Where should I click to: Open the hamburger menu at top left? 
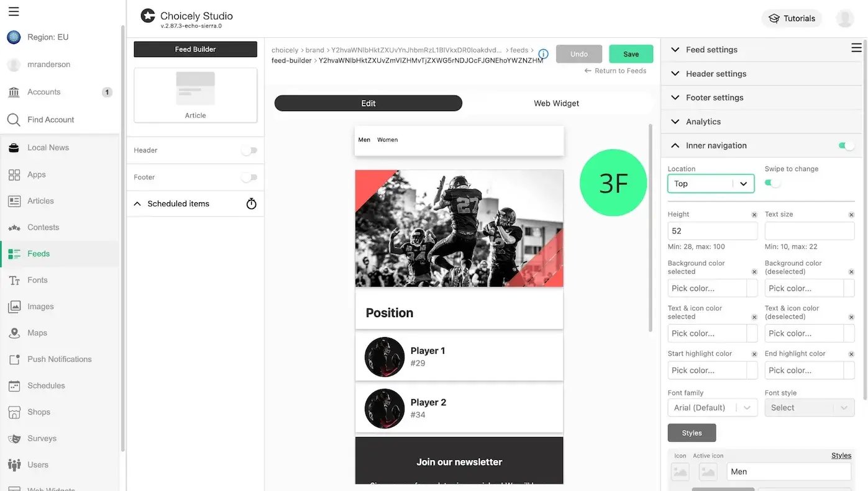14,11
